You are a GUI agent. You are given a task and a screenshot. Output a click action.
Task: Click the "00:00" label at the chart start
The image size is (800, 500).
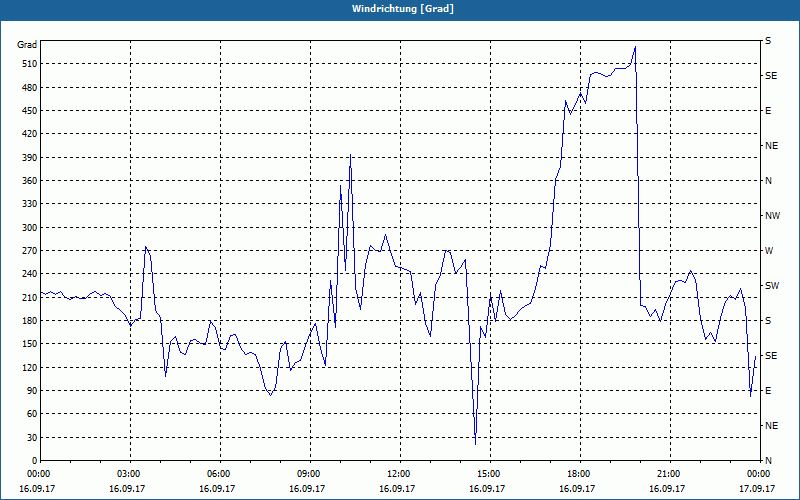click(x=37, y=474)
